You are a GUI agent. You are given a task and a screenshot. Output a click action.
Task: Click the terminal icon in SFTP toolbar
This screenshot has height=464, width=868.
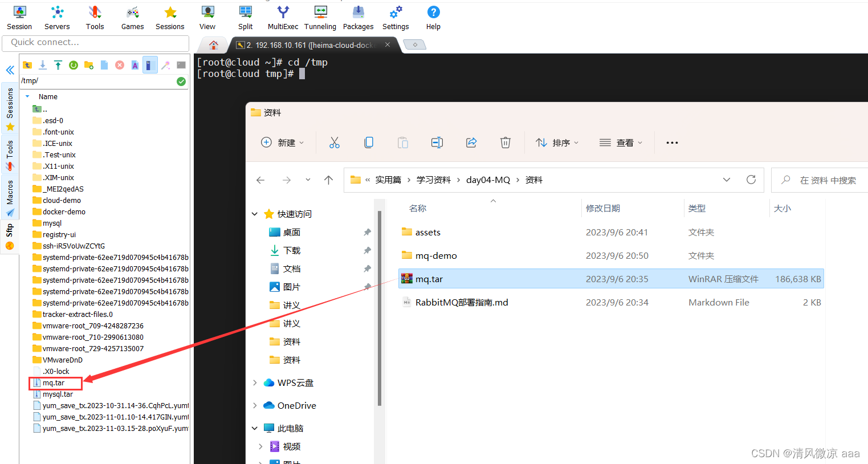coord(181,65)
